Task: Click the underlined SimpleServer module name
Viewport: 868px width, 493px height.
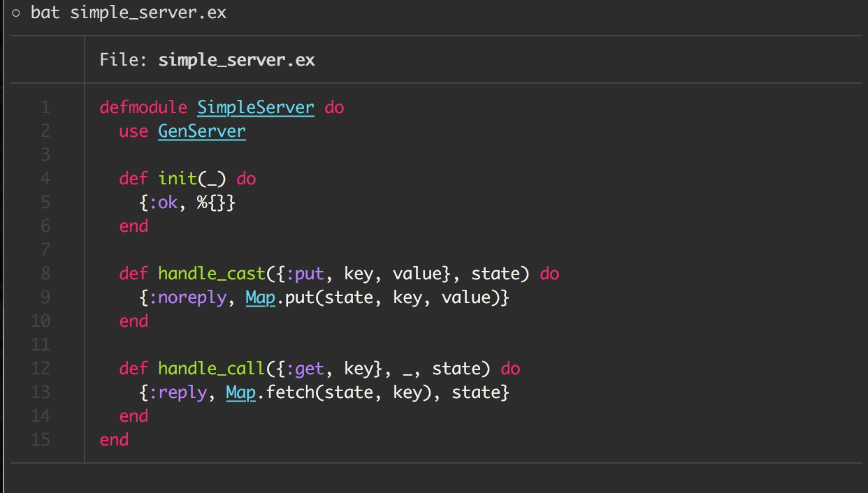Action: [255, 108]
